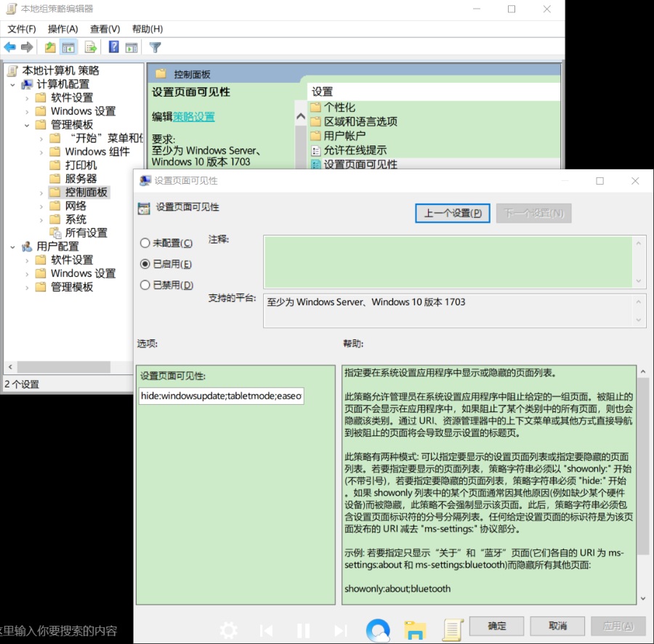Click the 网络 tree item label
Image resolution: width=654 pixels, height=644 pixels.
tap(76, 206)
